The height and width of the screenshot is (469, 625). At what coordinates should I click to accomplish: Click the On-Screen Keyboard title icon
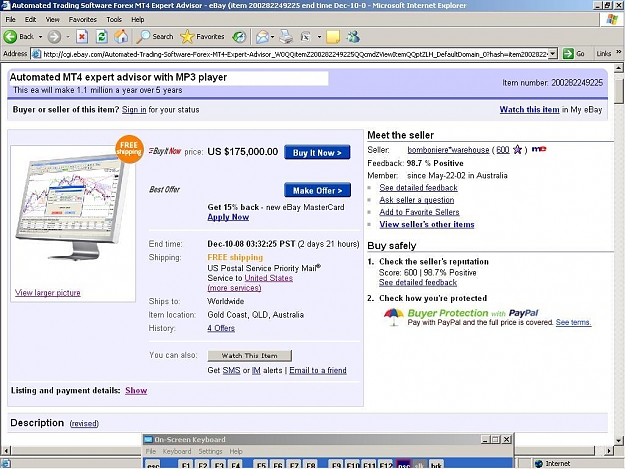[x=148, y=440]
